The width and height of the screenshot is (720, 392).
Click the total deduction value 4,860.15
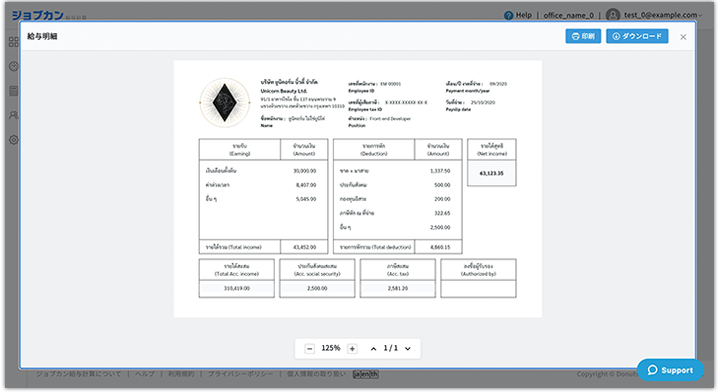[x=440, y=247]
